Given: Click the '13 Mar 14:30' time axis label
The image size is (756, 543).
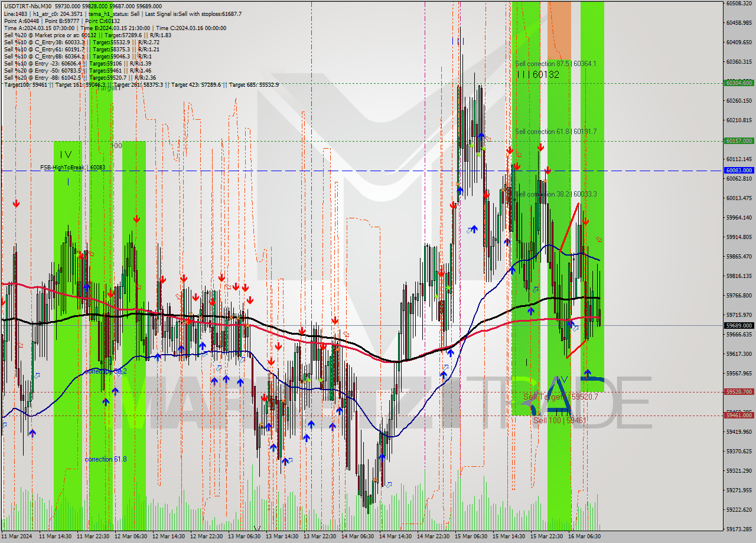Looking at the screenshot, I should [281, 537].
